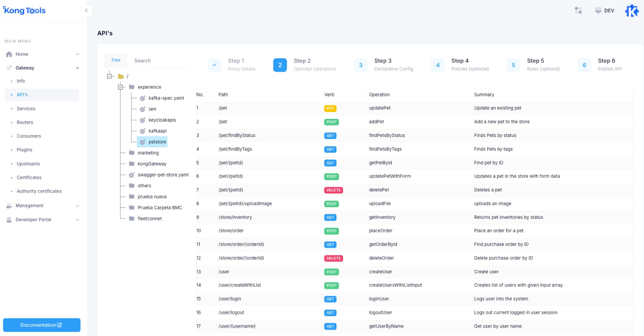The height and width of the screenshot is (336, 644).
Task: Open the Plugins menu item
Action: (25, 150)
